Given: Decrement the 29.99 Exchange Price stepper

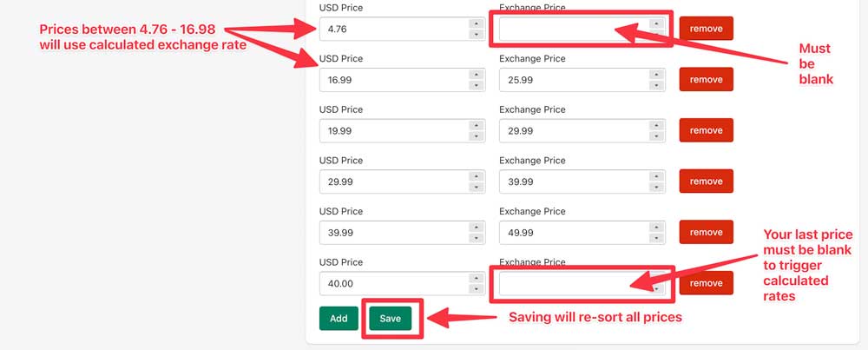Looking at the screenshot, I should (657, 136).
